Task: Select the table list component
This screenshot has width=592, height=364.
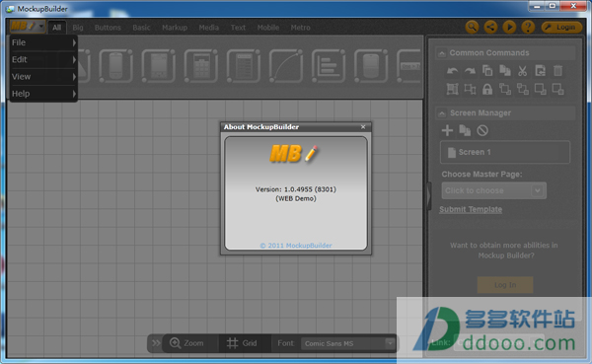Action: pyautogui.click(x=244, y=66)
